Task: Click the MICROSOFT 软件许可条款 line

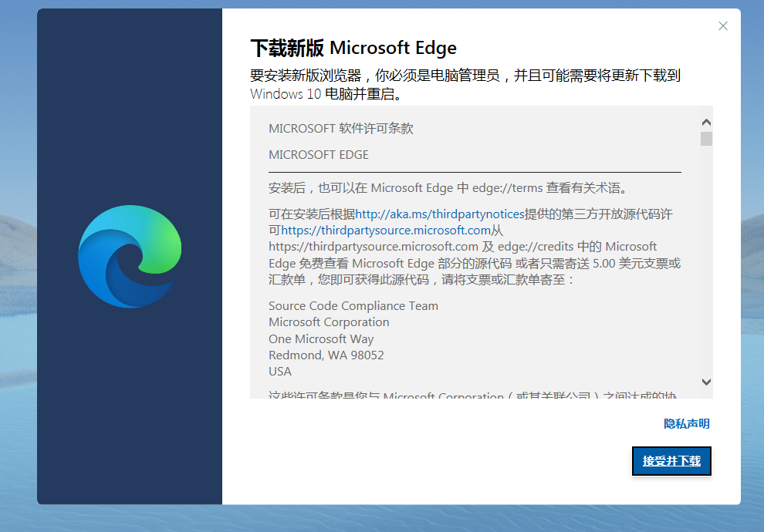Action: [341, 129]
